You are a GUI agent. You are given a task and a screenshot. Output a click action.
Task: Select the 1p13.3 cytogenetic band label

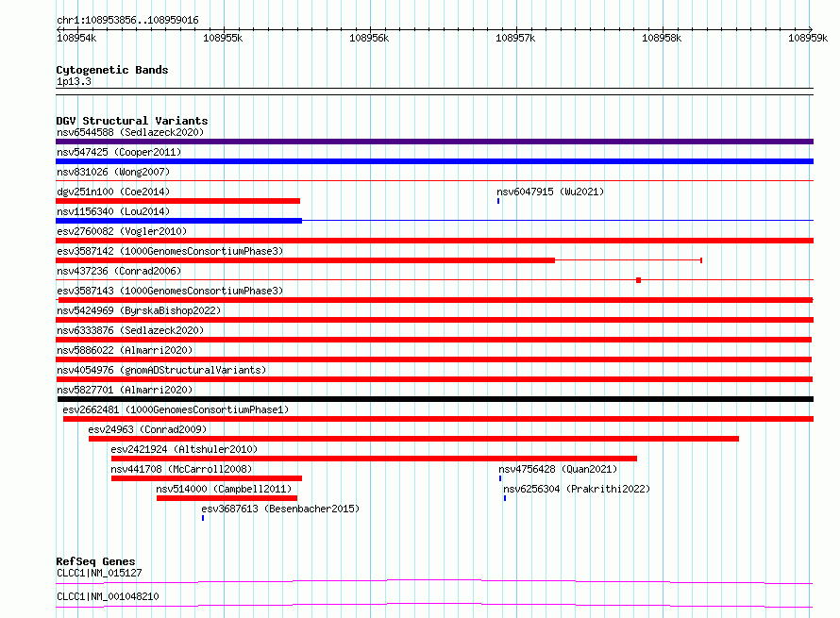click(x=74, y=81)
